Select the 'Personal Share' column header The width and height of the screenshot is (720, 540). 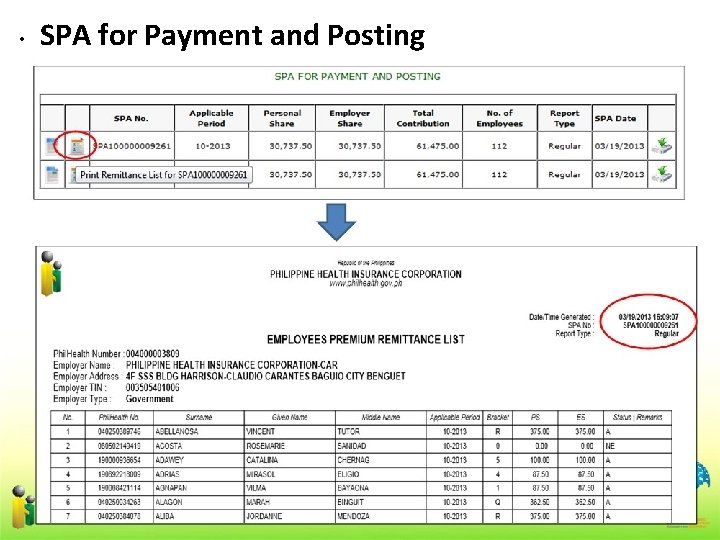(282, 118)
